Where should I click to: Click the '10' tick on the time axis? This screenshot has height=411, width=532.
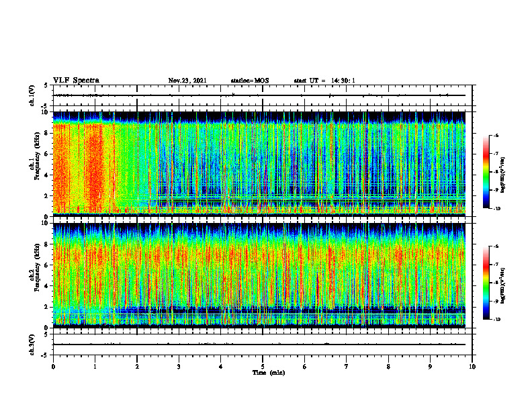coord(472,367)
